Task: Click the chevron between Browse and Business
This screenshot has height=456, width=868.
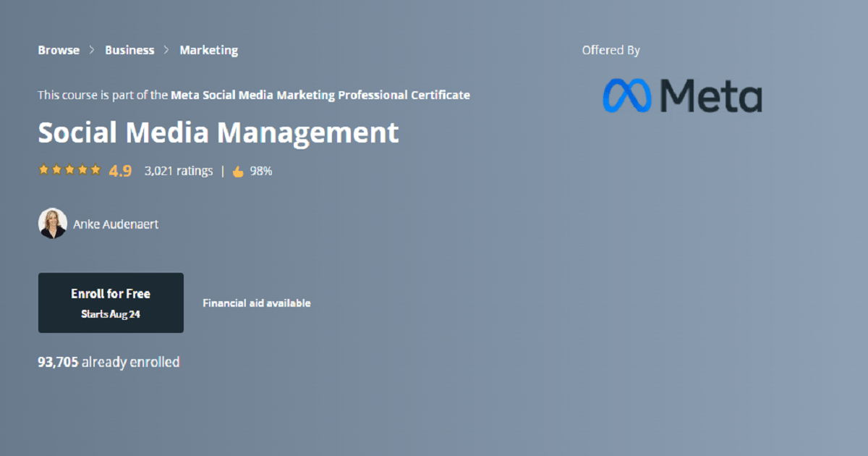Action: pos(92,51)
